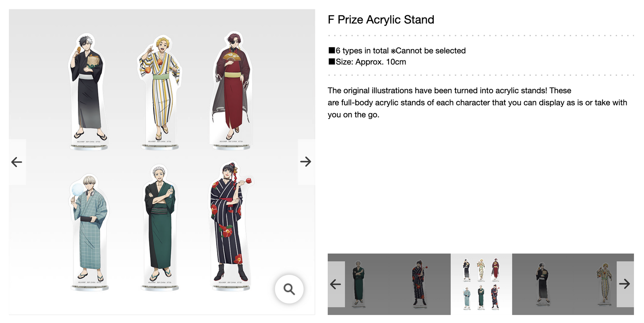Image resolution: width=644 pixels, height=323 pixels.
Task: Open the magnifier zoom view
Action: pos(289,289)
